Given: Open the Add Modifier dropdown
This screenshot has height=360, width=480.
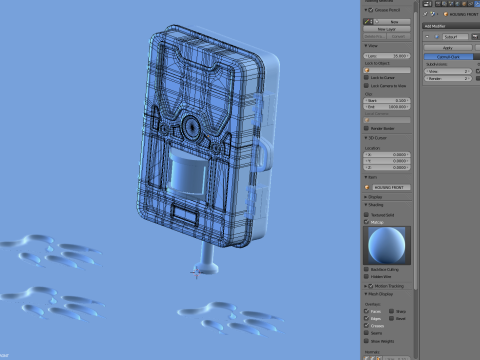Looking at the screenshot, I should pyautogui.click(x=451, y=26).
